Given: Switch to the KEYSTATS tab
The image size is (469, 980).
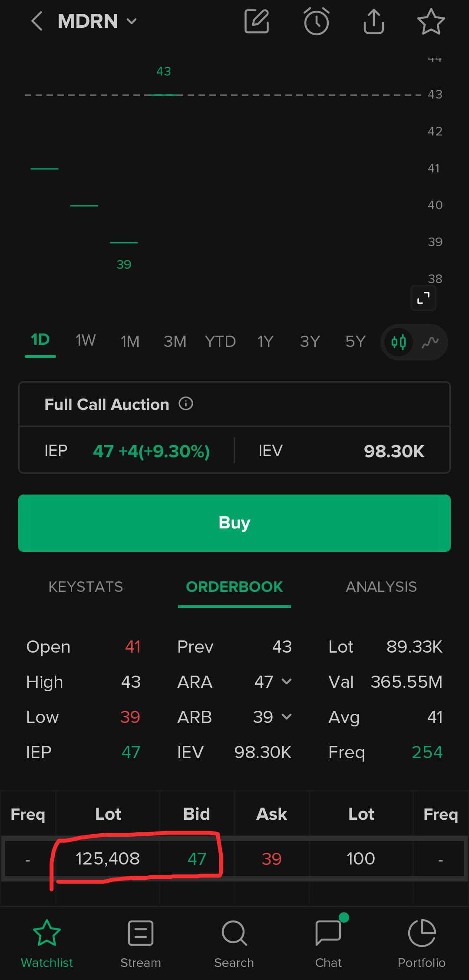Looking at the screenshot, I should pos(86,587).
